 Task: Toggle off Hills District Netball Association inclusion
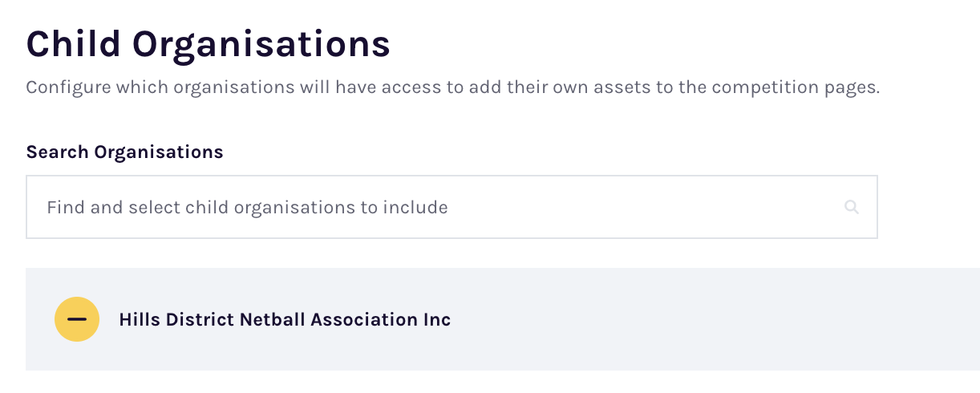(77, 319)
